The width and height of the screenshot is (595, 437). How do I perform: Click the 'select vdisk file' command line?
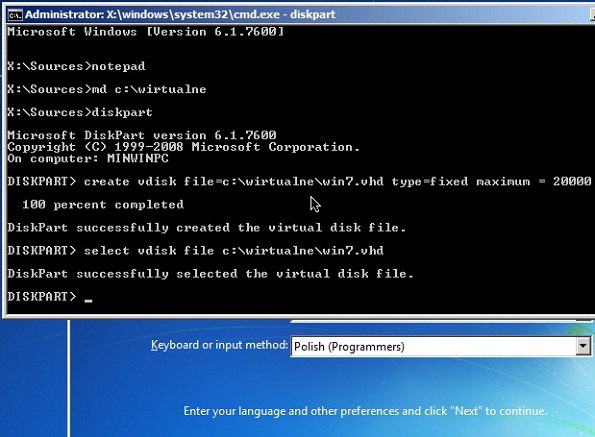pos(195,250)
